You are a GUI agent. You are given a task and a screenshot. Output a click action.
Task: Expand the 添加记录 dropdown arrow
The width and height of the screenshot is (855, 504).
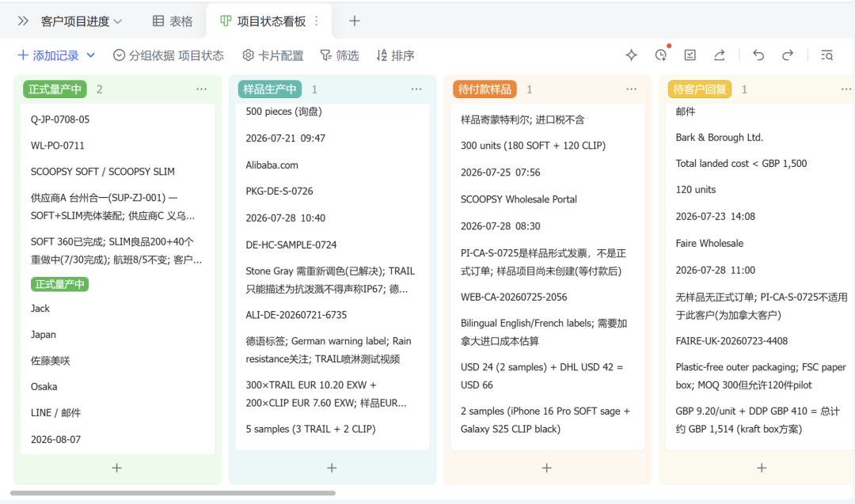pyautogui.click(x=91, y=55)
